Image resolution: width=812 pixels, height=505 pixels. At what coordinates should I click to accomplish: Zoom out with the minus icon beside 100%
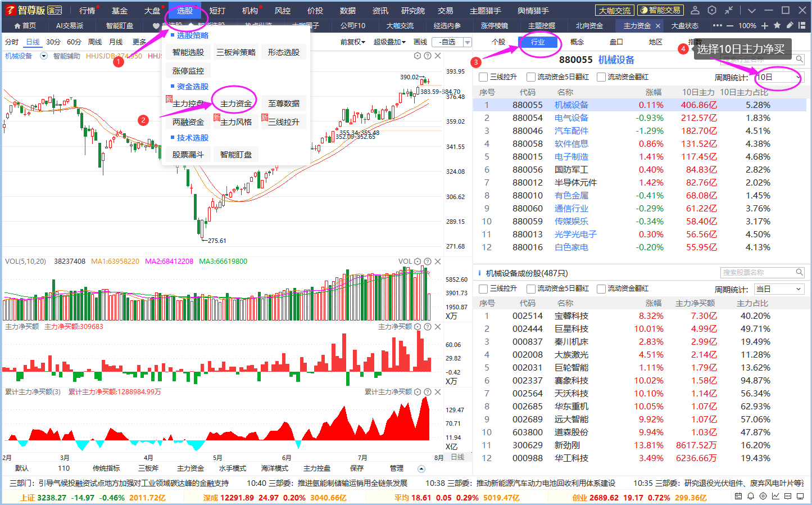(730, 26)
